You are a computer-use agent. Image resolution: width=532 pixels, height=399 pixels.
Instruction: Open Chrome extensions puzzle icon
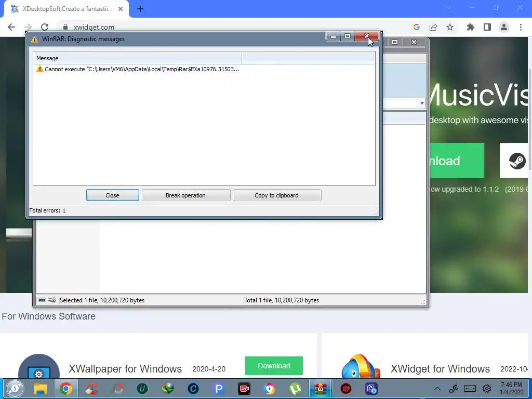coord(470,27)
